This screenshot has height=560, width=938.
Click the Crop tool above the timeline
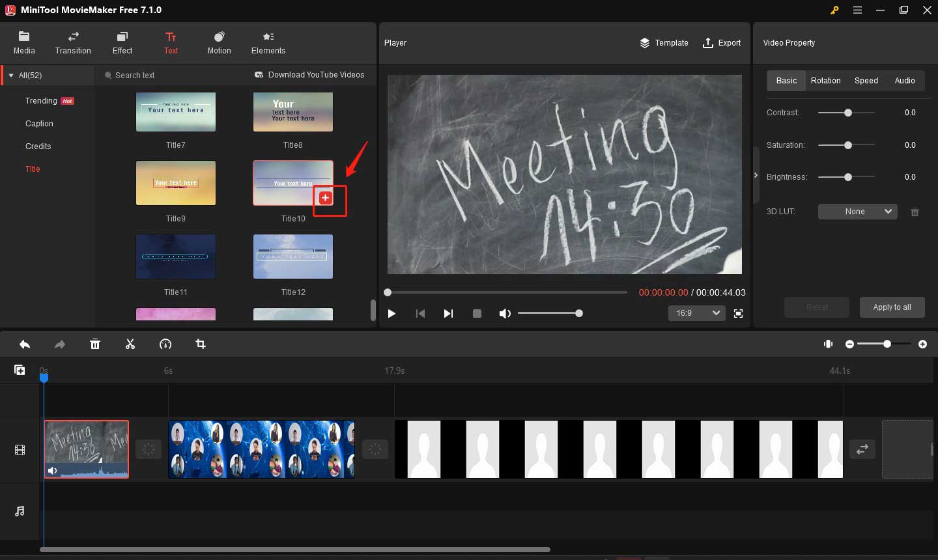200,344
